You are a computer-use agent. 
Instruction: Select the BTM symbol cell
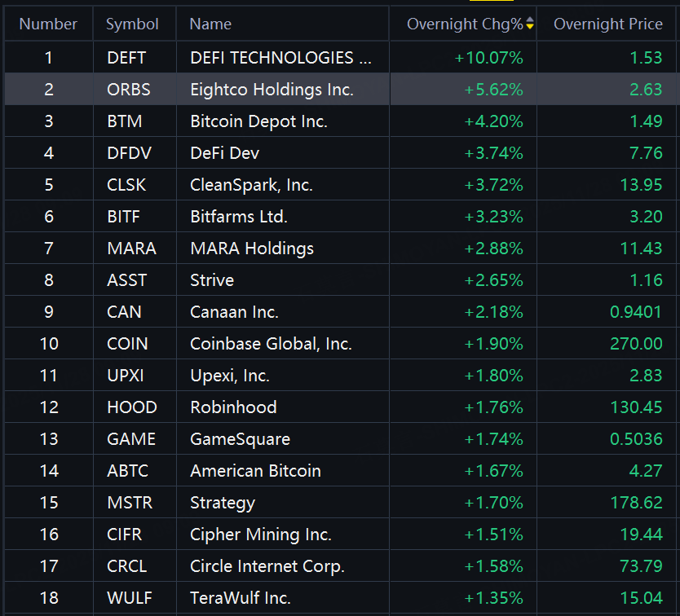[125, 121]
